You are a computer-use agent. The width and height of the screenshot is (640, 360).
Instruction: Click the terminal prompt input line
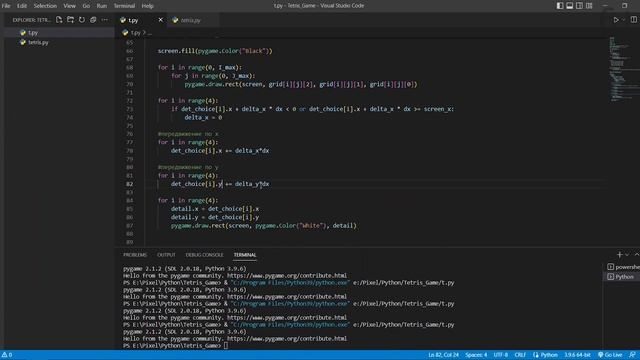pos(176,346)
